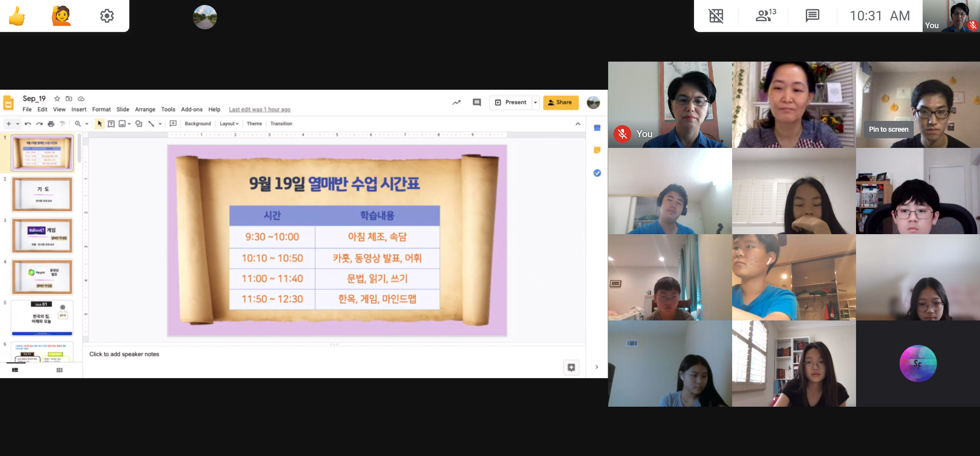This screenshot has height=456, width=980.
Task: Expand the Layout dropdown
Action: [229, 124]
